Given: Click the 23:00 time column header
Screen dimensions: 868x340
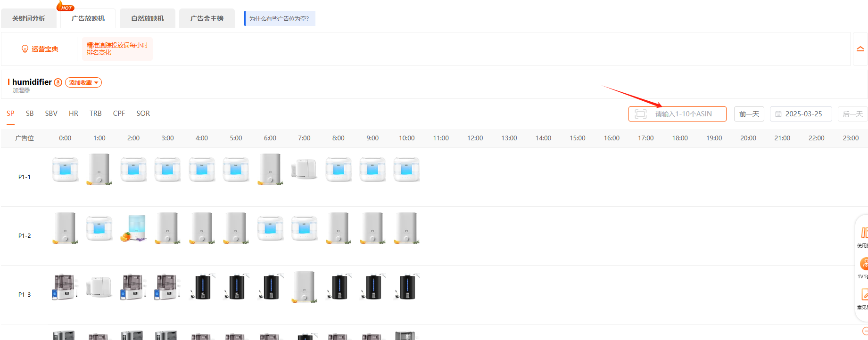Looking at the screenshot, I should 851,138.
